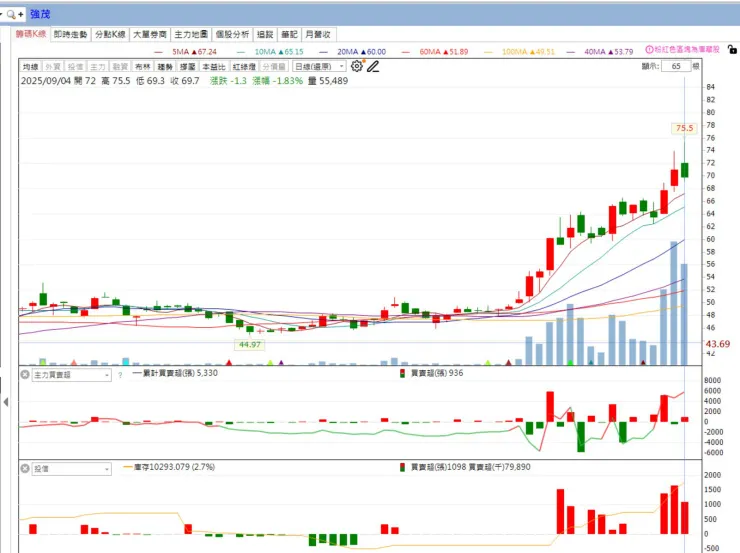
Task: Open the 主力買賣超 indicator dropdown
Action: coord(72,375)
